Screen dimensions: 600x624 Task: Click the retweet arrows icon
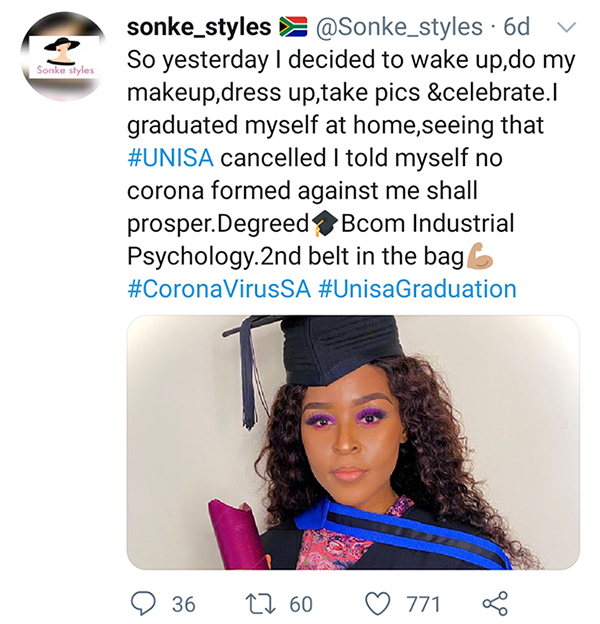(260, 603)
